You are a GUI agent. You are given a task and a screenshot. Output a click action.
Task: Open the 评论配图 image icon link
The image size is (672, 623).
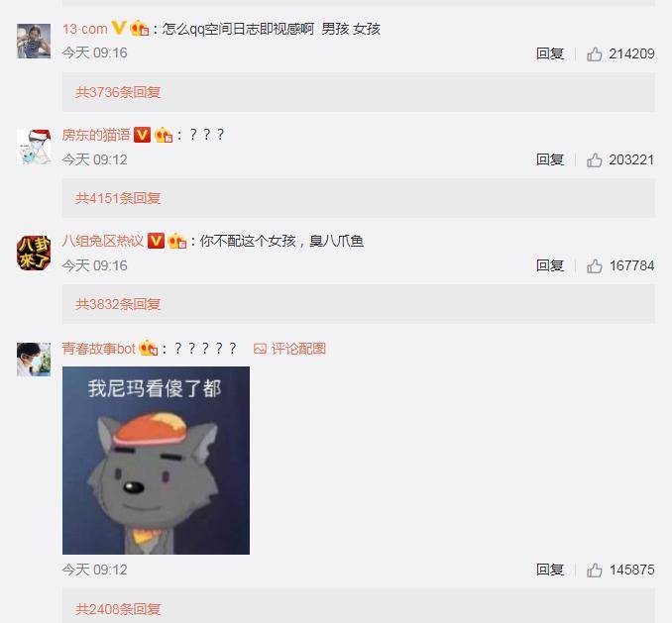[x=289, y=349]
